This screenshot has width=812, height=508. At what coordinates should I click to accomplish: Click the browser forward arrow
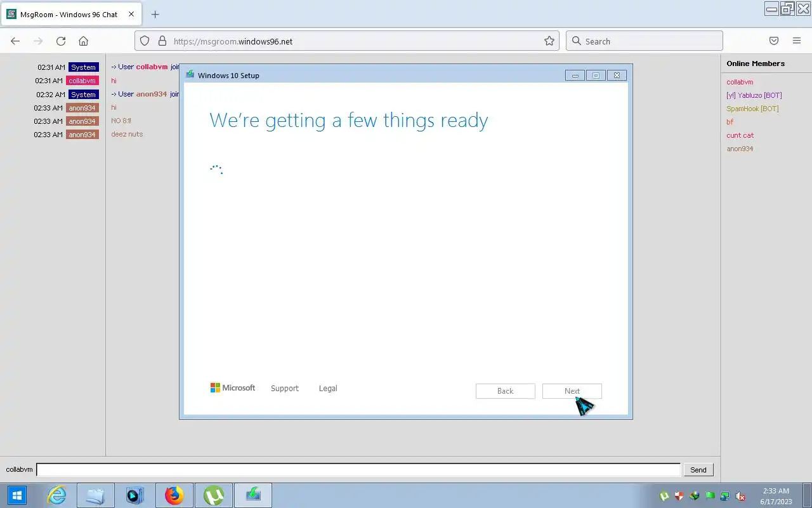click(38, 41)
